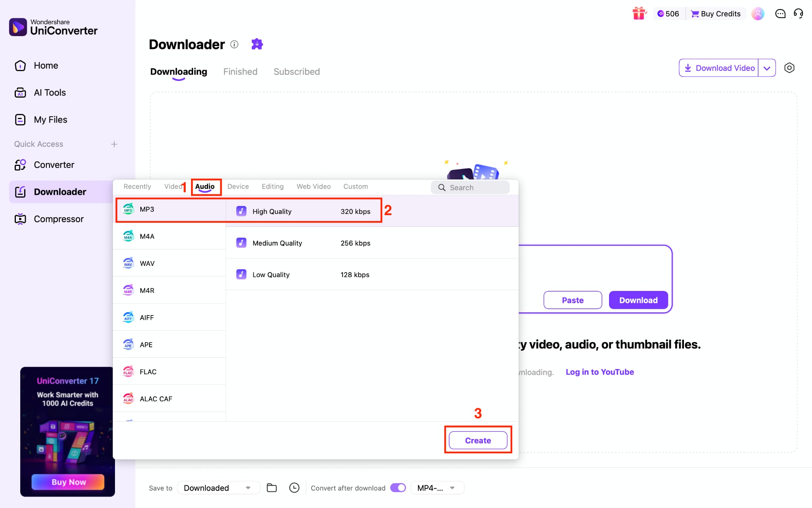This screenshot has height=508, width=812.
Task: Add a Quick Access shortcut
Action: pos(114,144)
